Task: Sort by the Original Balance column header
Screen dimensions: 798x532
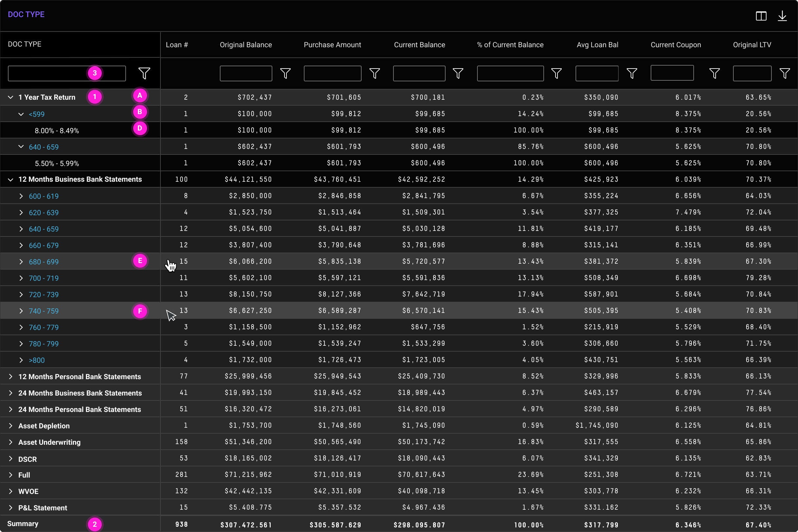Action: (x=246, y=45)
